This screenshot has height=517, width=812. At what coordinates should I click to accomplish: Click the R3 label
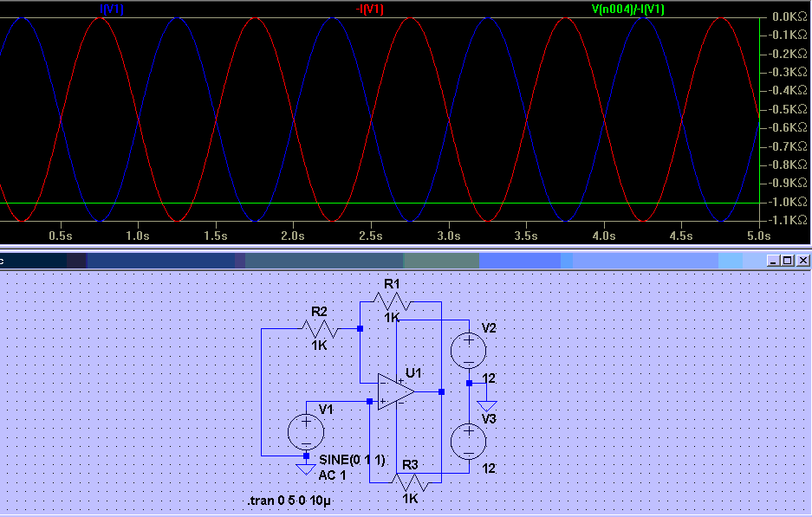[410, 465]
